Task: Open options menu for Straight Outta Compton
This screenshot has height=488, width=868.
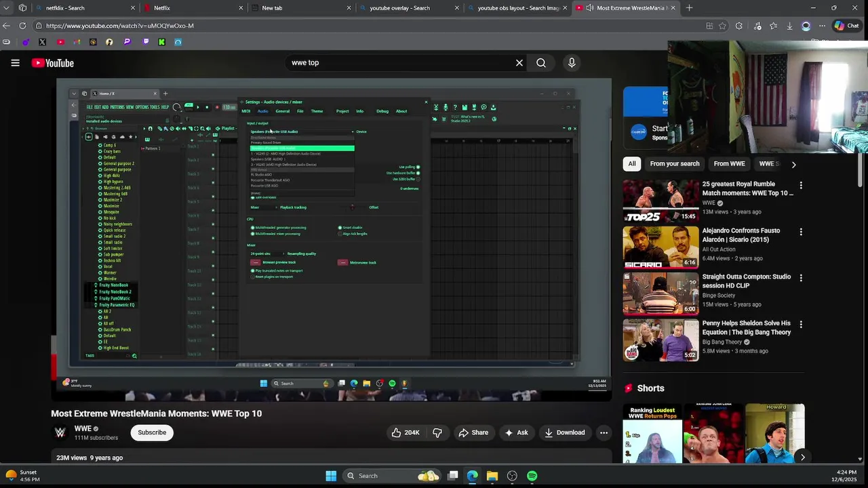Action: (801, 278)
